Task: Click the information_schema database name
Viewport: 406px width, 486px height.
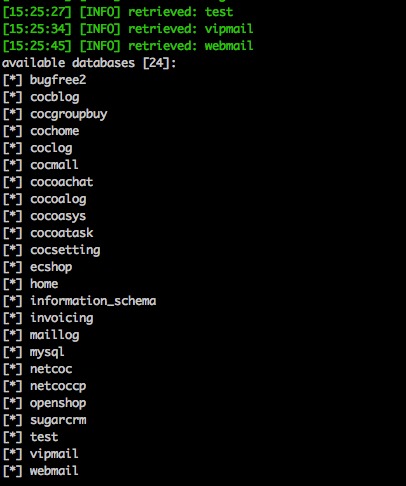Action: [x=93, y=301]
